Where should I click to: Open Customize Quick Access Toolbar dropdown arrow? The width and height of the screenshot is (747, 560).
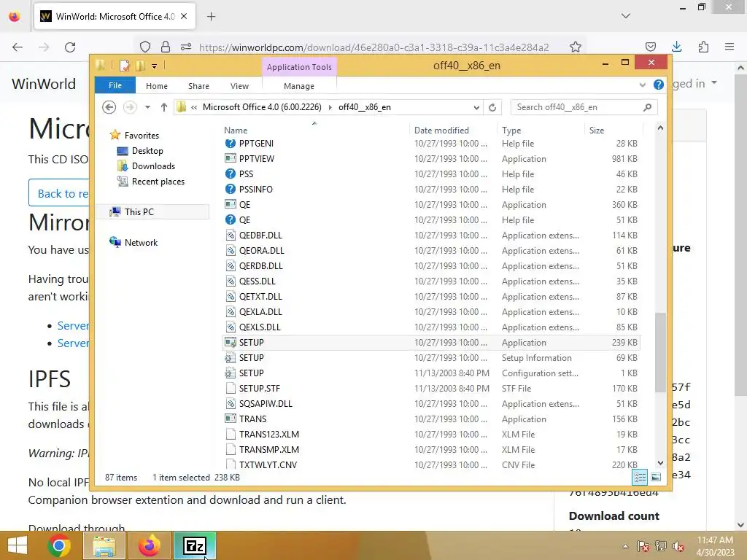pyautogui.click(x=155, y=66)
